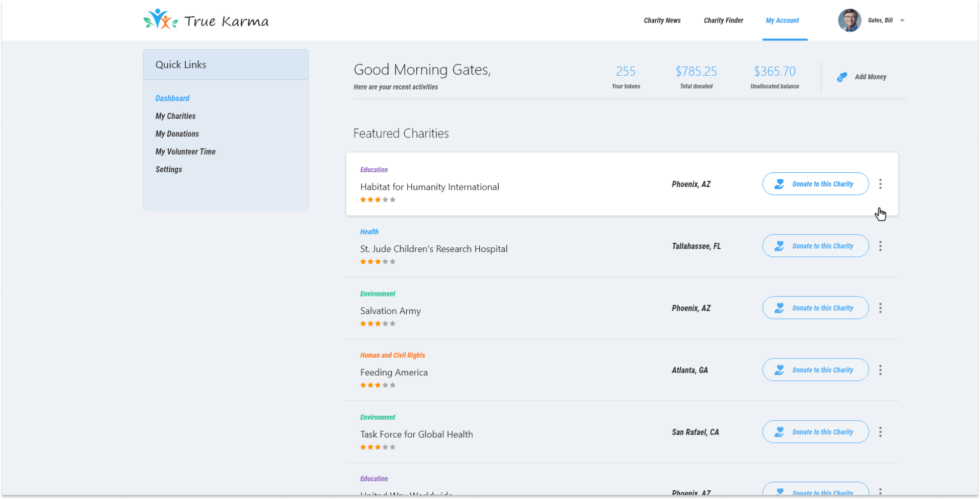
Task: Expand the Gates, Bill account dropdown arrow
Action: [902, 21]
